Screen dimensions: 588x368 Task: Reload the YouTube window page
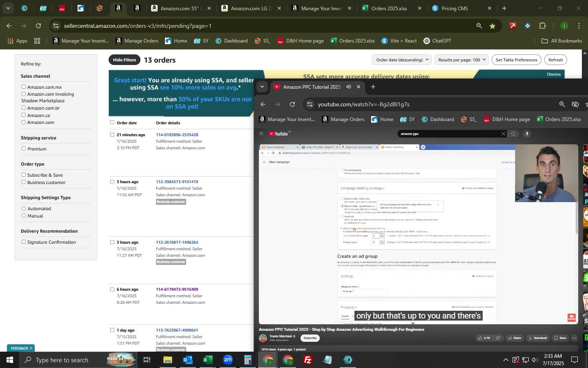coord(292,104)
